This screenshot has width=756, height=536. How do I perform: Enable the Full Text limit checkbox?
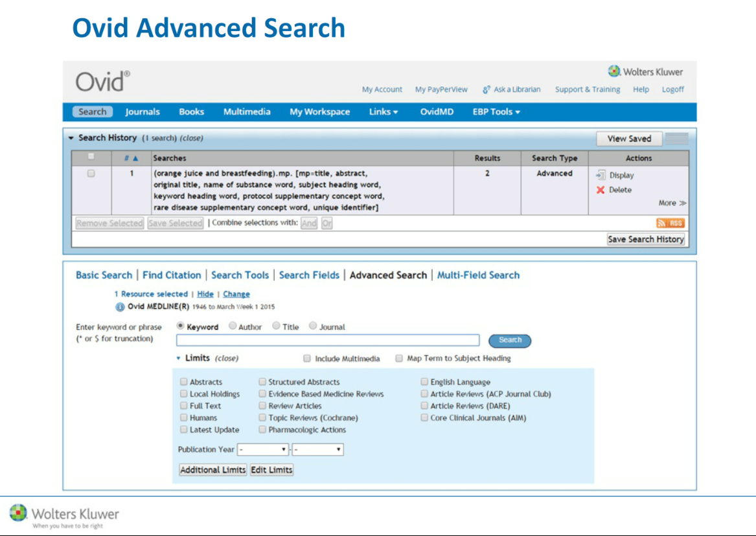184,406
